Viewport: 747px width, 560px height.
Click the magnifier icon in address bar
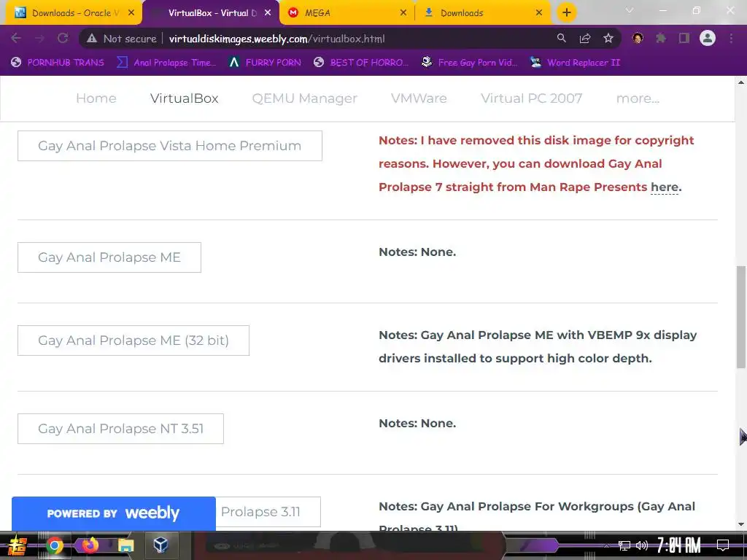(562, 39)
